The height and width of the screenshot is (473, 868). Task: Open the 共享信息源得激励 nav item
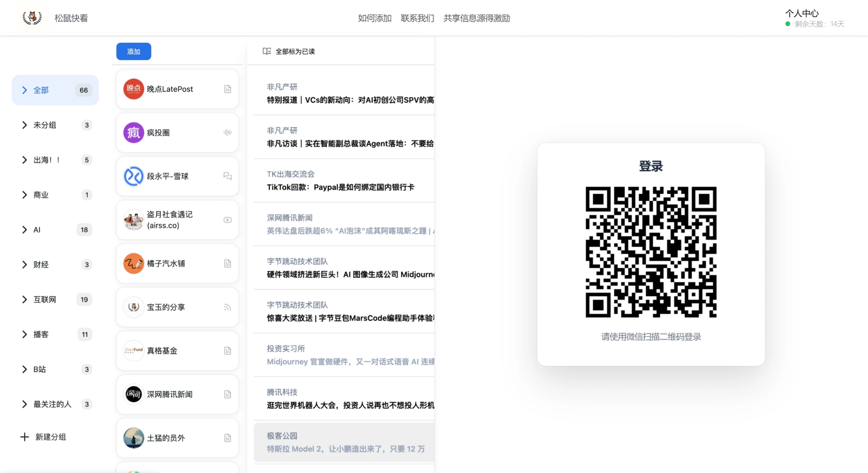click(476, 18)
